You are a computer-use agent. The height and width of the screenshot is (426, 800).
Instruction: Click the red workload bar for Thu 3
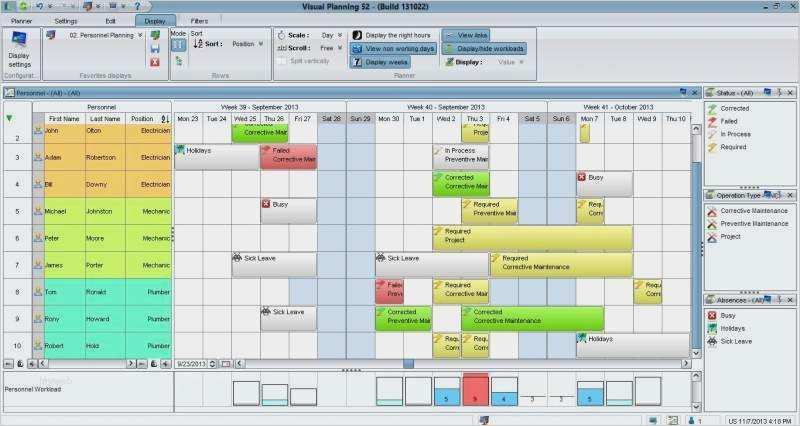pos(475,390)
